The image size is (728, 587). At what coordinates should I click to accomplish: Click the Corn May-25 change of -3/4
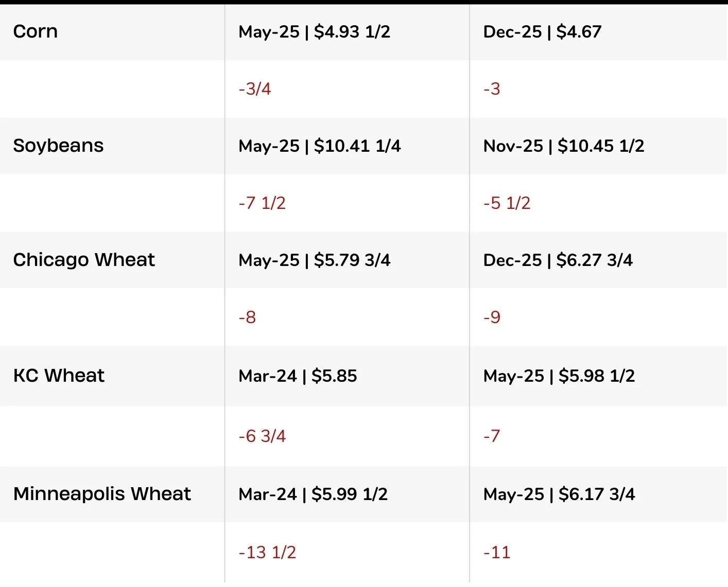tap(255, 89)
